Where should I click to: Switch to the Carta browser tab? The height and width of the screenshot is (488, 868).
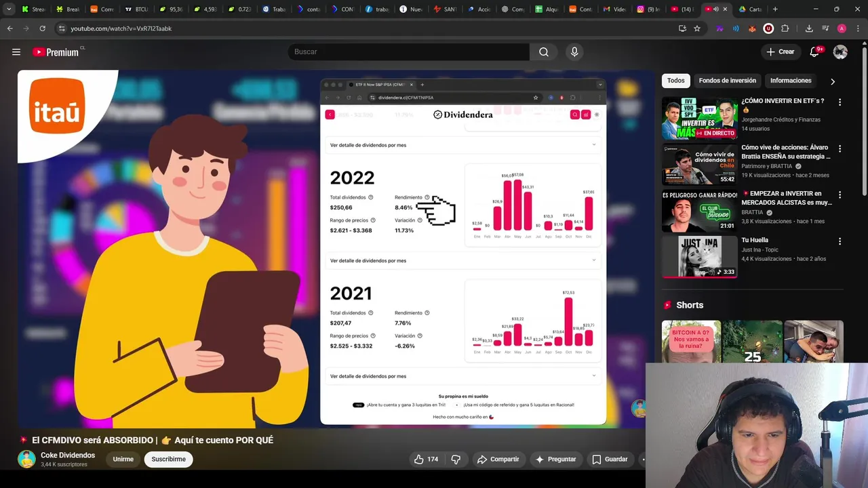point(749,9)
